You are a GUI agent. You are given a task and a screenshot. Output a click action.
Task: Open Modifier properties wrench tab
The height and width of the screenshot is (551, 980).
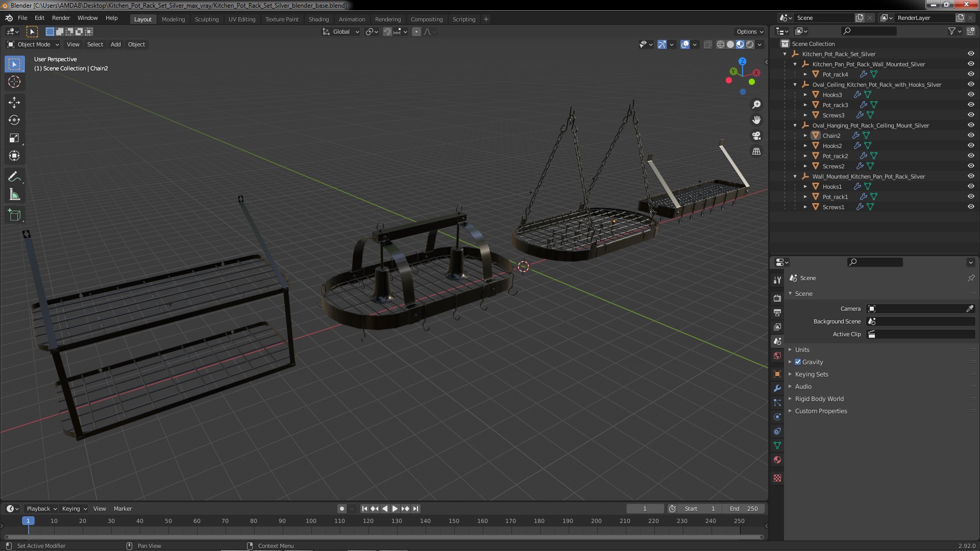777,388
